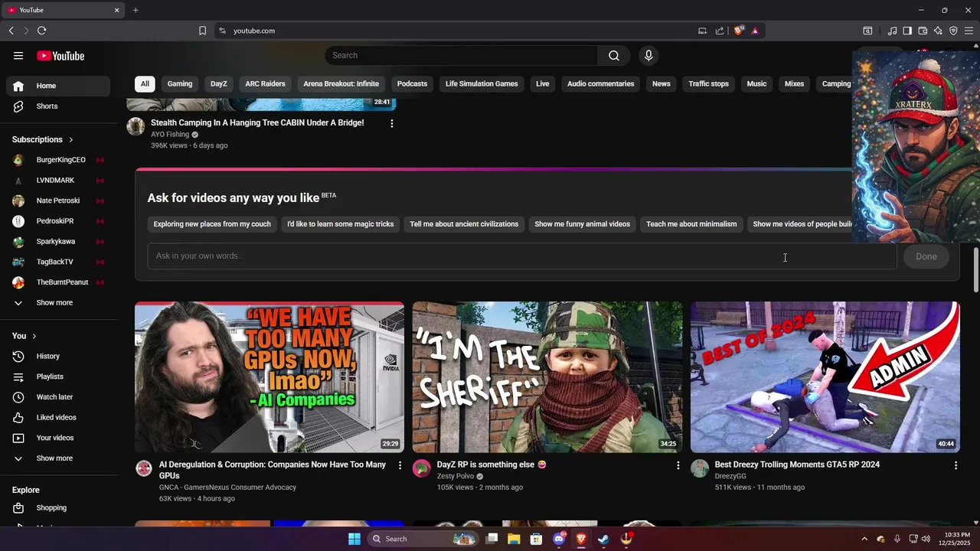Click 'Show me funny animal videos' suggestion
The image size is (980, 551).
tap(583, 224)
